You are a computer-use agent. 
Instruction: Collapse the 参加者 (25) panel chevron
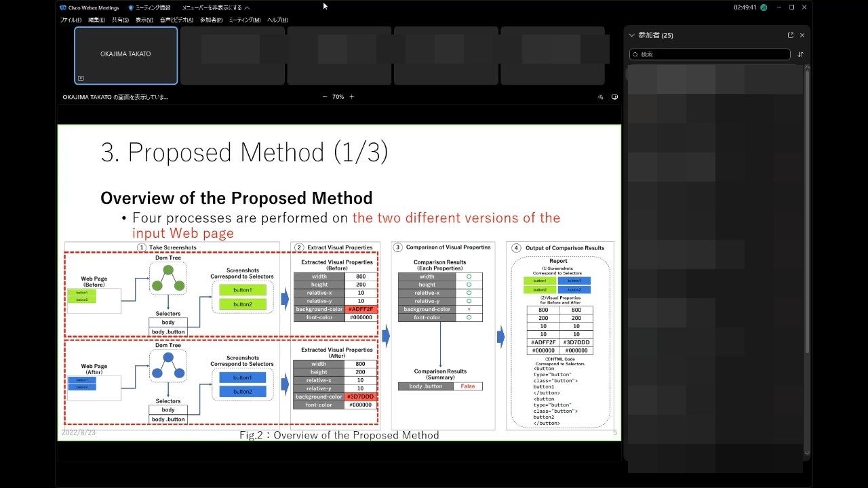[x=632, y=35]
